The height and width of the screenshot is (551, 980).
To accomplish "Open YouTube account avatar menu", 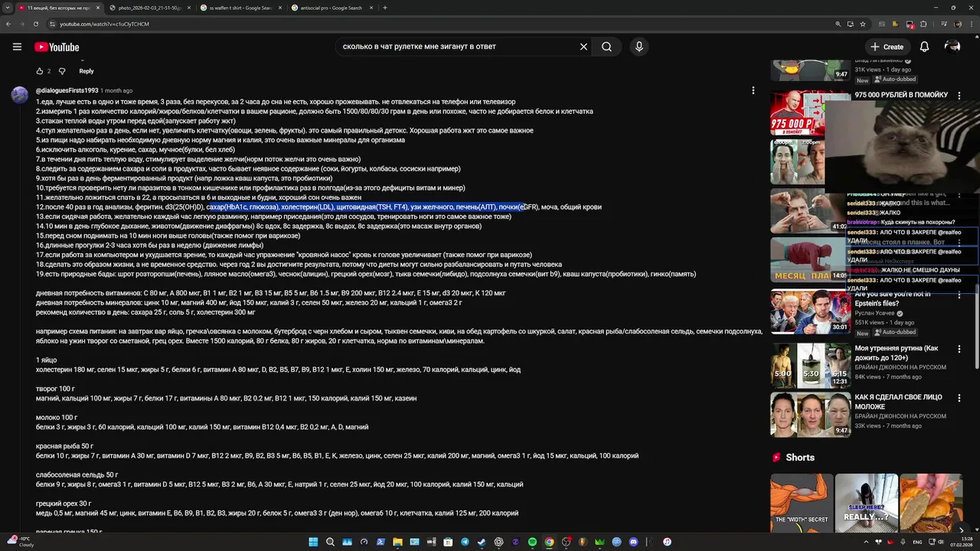I will pos(952,47).
